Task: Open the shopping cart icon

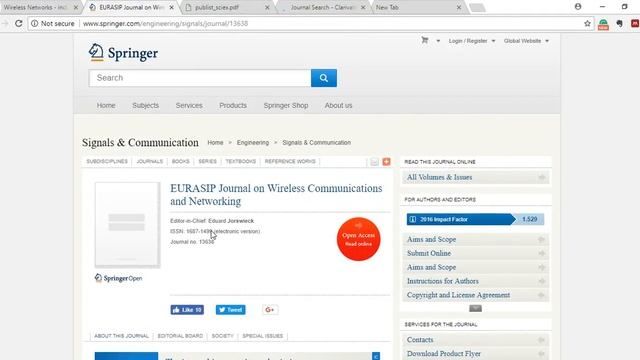Action: 425,40
